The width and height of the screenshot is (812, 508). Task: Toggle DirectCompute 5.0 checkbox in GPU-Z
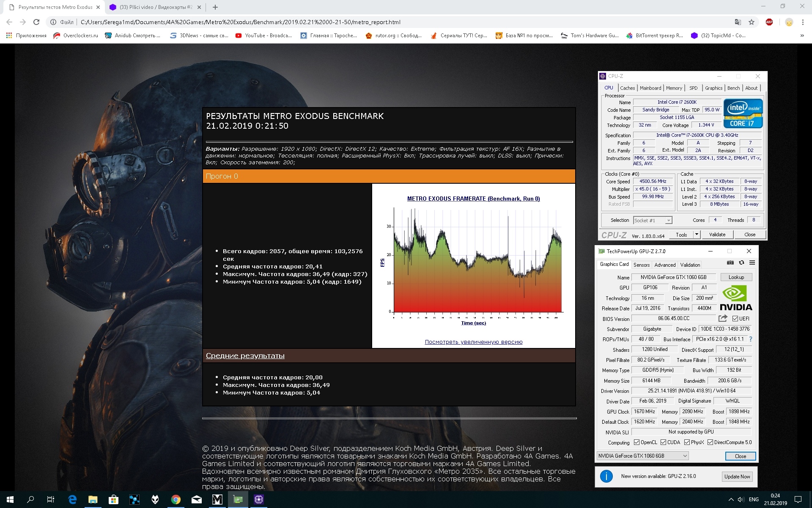coord(710,442)
